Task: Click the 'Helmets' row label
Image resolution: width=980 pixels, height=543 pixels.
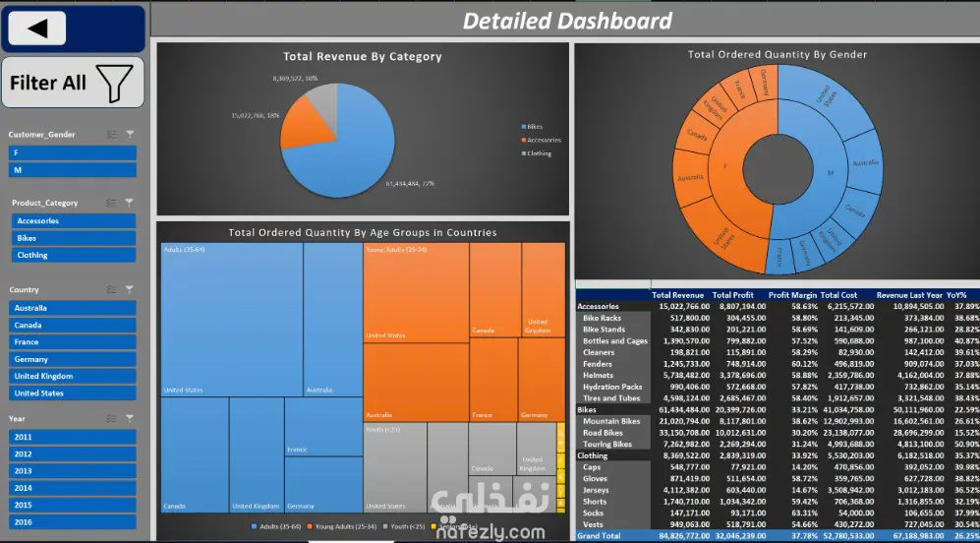Action: point(598,376)
